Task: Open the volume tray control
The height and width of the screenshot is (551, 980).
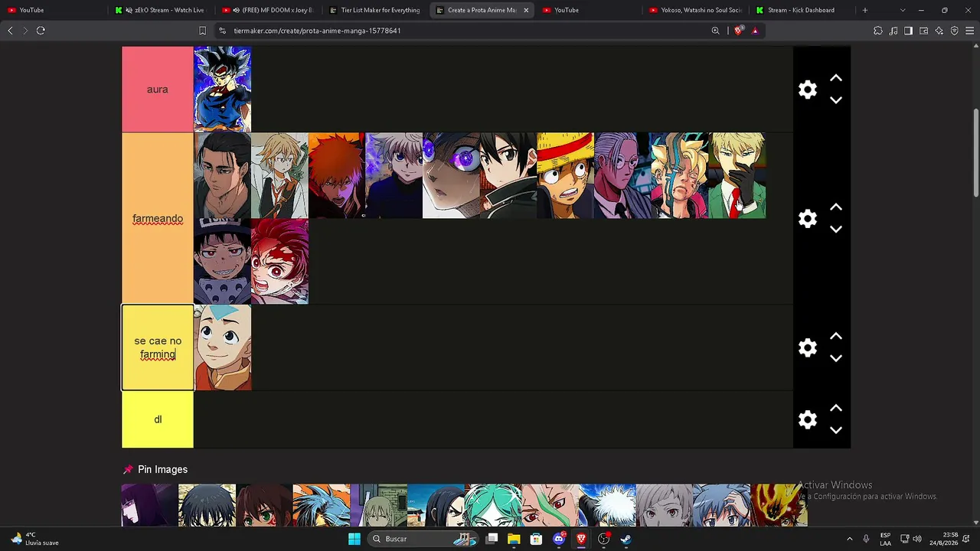Action: coord(917,539)
